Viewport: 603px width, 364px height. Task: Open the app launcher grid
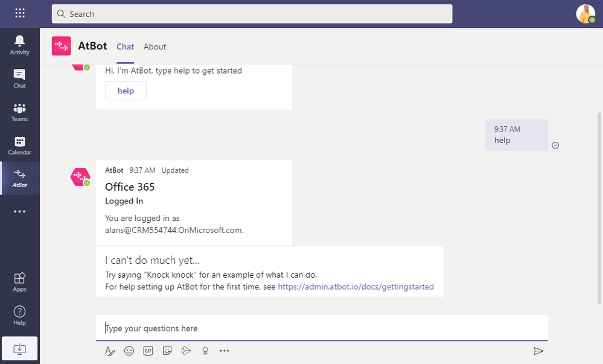point(19,13)
